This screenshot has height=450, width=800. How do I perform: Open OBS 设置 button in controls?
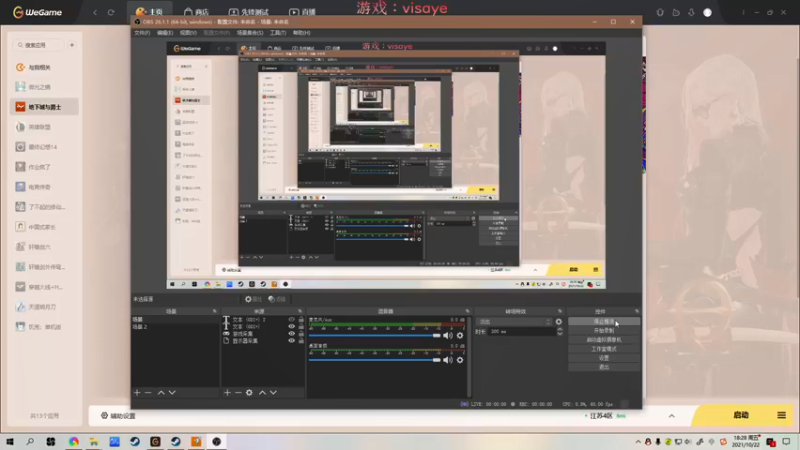604,358
